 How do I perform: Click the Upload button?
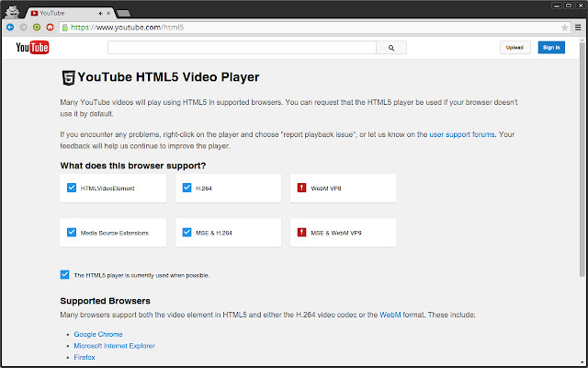[x=514, y=48]
